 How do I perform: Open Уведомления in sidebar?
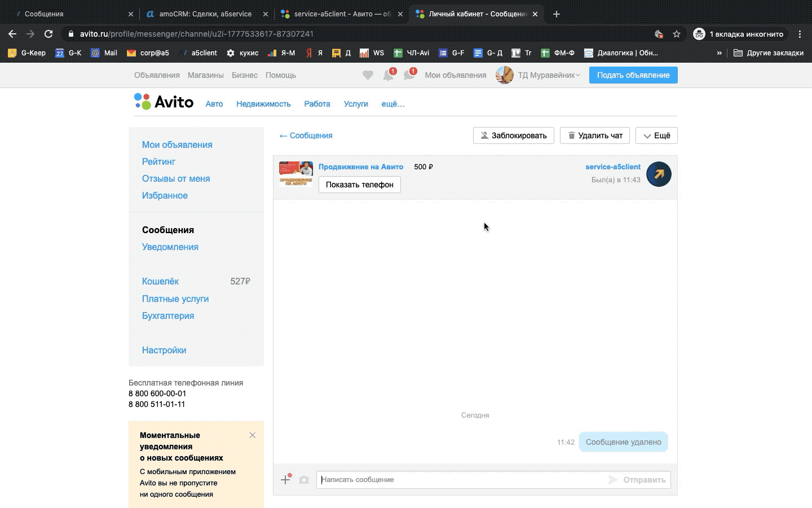click(x=170, y=247)
